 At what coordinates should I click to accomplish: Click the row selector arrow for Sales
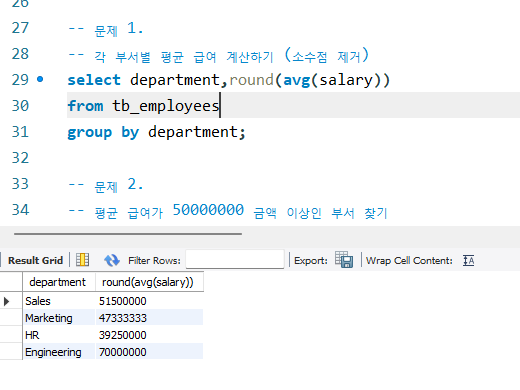point(7,301)
